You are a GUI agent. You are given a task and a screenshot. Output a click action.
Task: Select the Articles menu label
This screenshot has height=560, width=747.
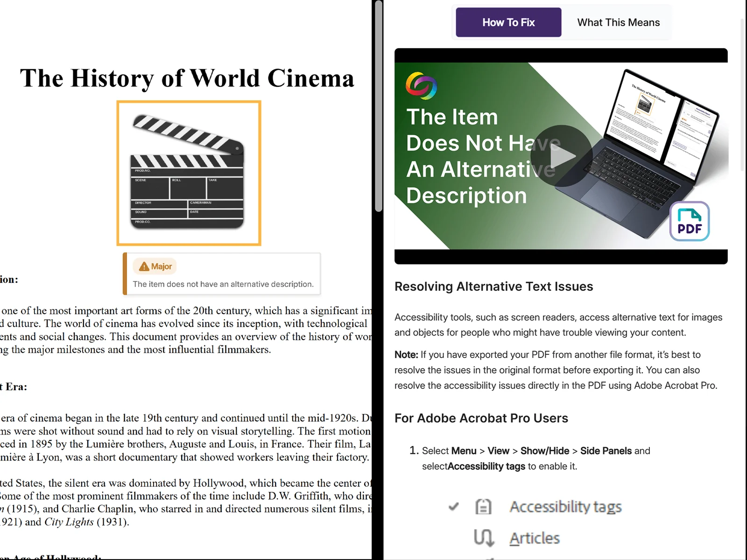[535, 538]
